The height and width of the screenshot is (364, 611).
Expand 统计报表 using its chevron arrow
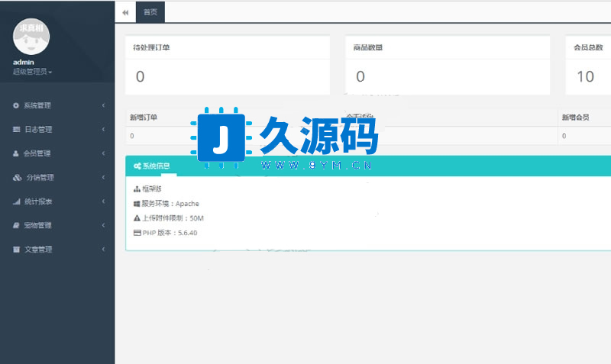coord(103,201)
